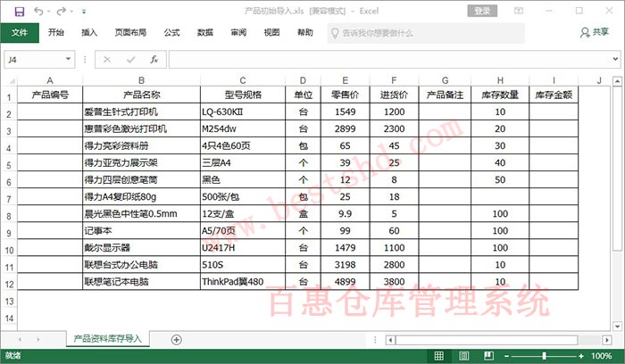Viewport: 625px width, 364px height.
Task: Click the horizontal scrollbar right arrow
Action: [x=607, y=340]
